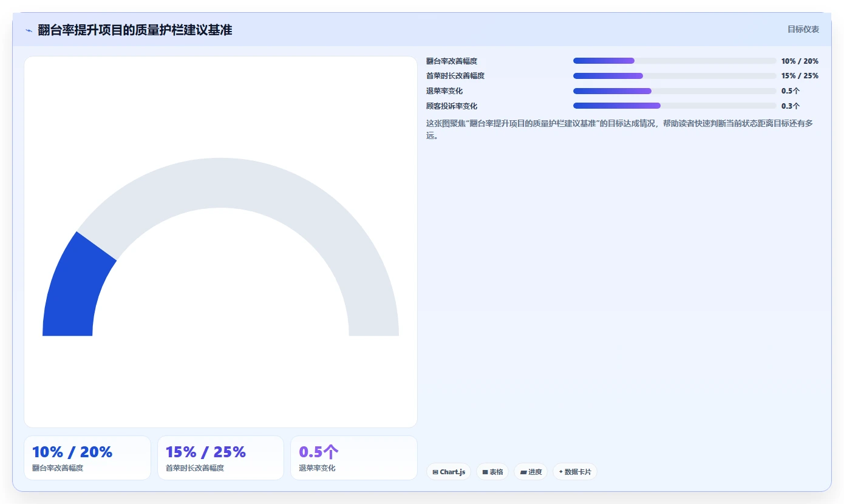The height and width of the screenshot is (504, 844).
Task: Click the 10% / 20% value beside the progress bar
Action: [x=800, y=61]
